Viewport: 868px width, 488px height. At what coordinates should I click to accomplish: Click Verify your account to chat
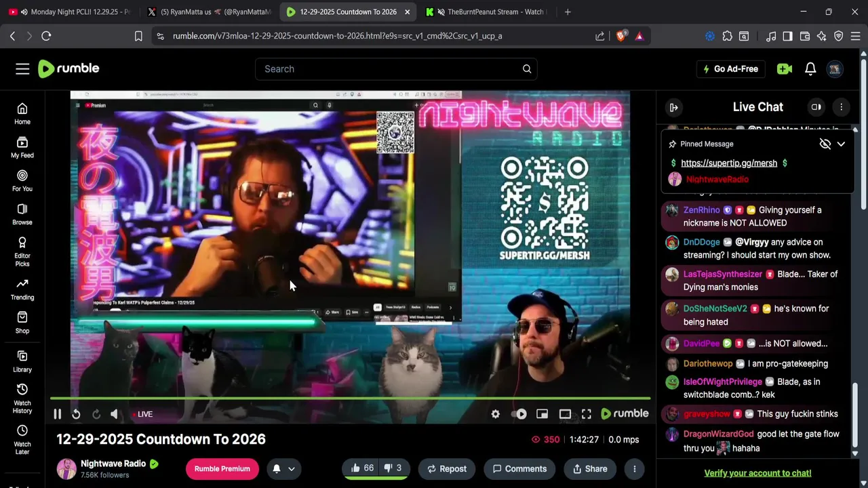pos(757,473)
